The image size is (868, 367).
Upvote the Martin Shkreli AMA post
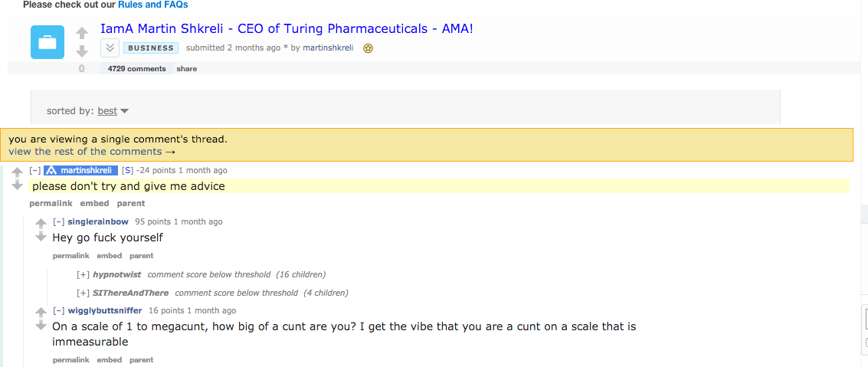click(82, 33)
